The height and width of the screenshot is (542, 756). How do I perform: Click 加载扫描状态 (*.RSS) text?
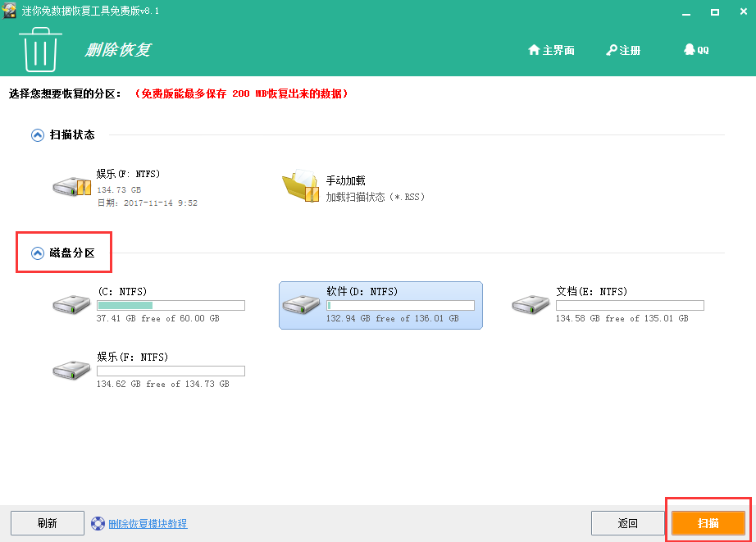(x=375, y=197)
